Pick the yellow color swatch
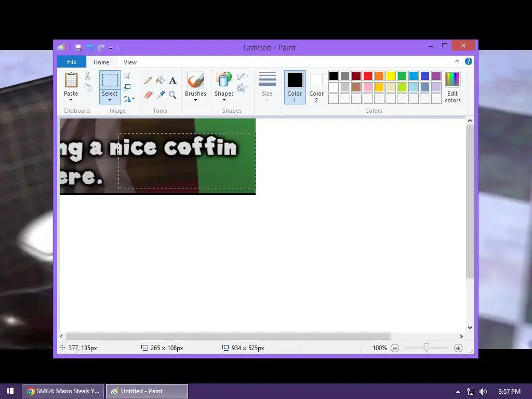Viewport: 532px width, 399px height. pos(391,76)
